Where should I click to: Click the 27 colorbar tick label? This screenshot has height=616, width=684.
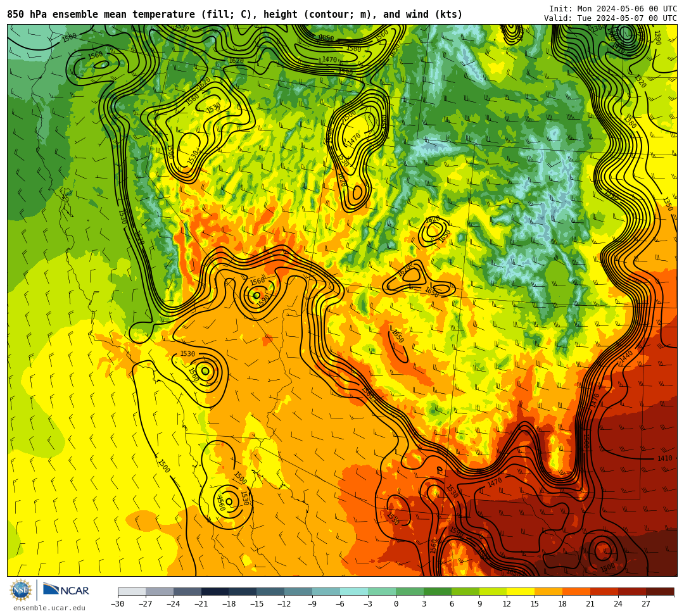pos(646,604)
